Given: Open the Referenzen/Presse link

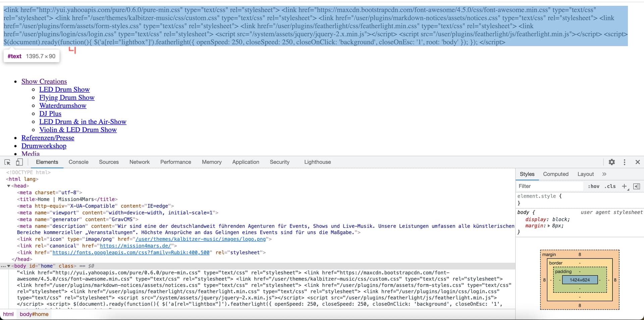Looking at the screenshot, I should [48, 138].
